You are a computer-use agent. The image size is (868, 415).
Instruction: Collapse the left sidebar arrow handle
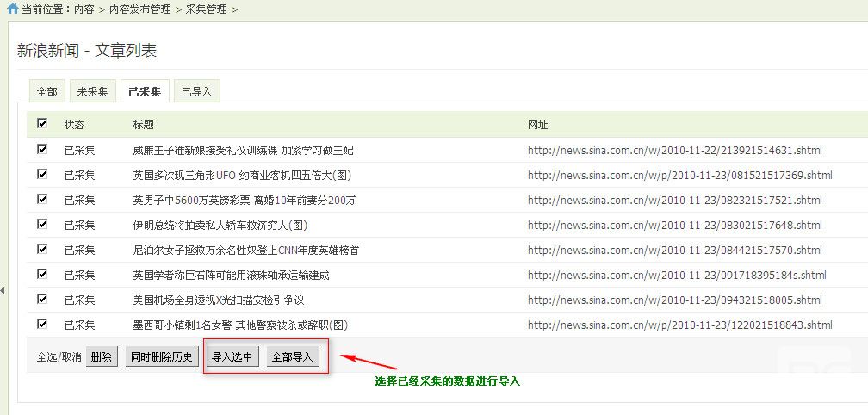point(3,291)
